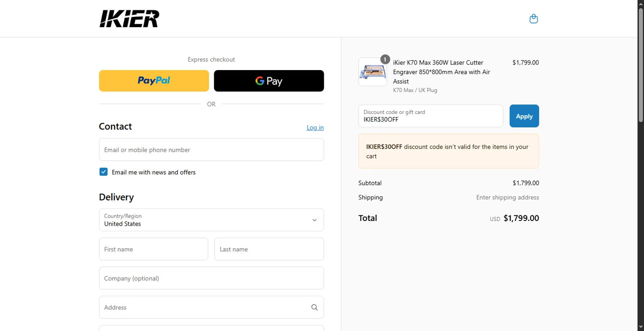644x331 pixels.
Task: Focus the Last name field
Action: coord(269,249)
